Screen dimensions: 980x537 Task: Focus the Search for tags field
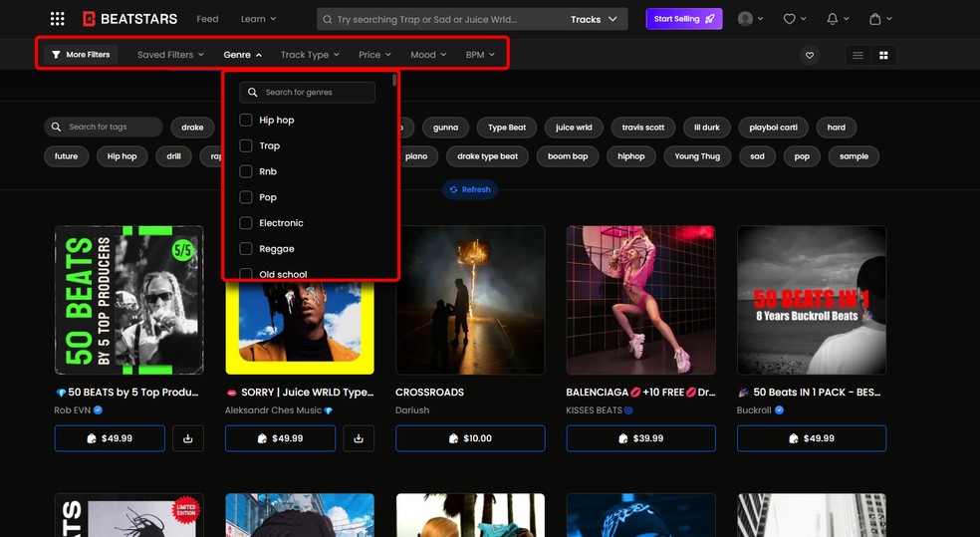pos(104,127)
